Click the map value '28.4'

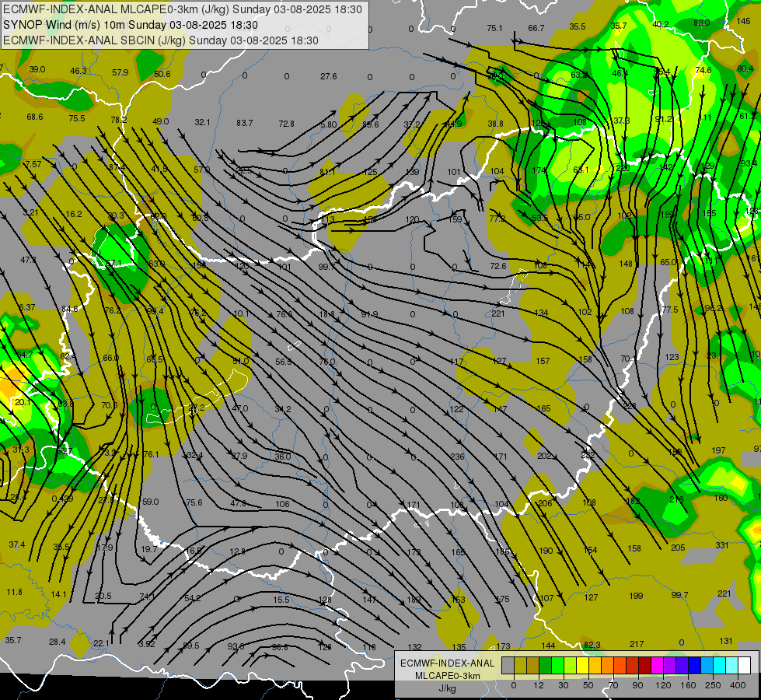click(58, 642)
